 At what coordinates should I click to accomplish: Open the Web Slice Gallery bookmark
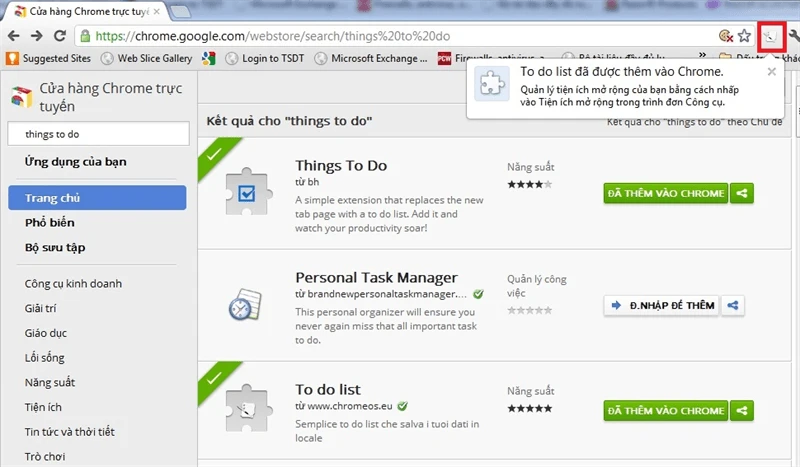tap(146, 58)
